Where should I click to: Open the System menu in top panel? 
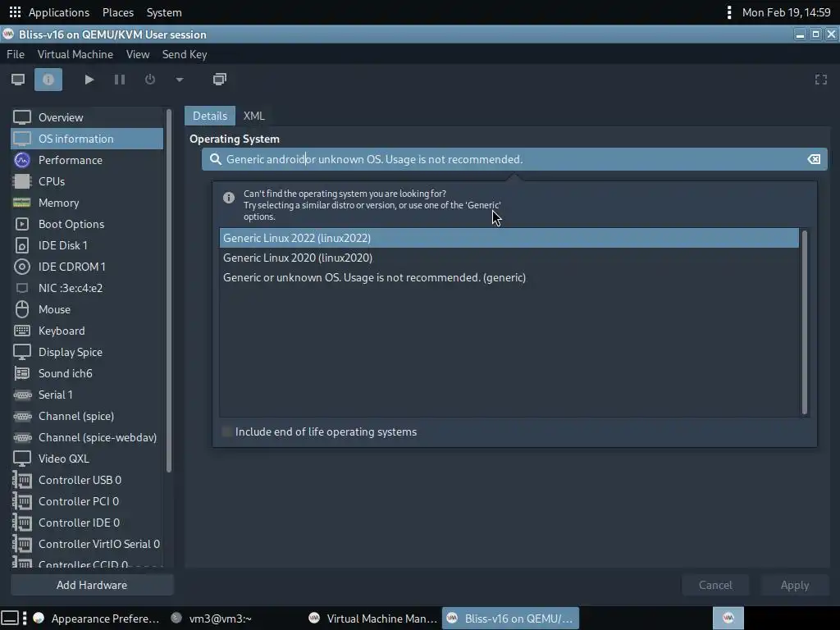tap(164, 12)
